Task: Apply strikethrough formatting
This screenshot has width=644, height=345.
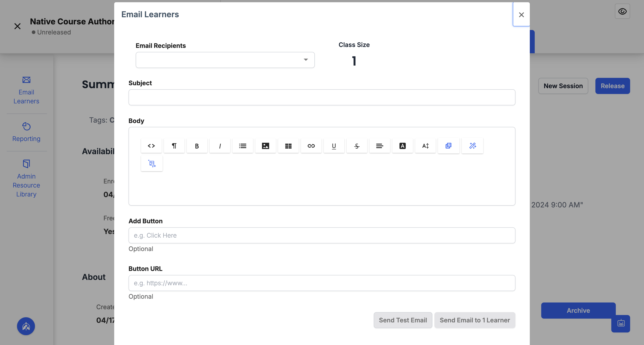Action: click(357, 146)
